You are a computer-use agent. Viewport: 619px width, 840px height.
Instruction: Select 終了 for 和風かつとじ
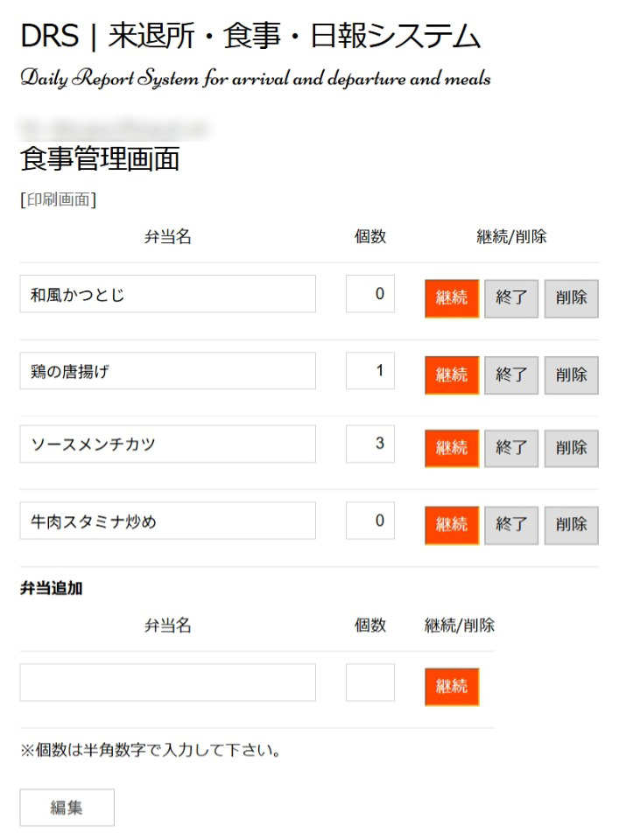coord(511,298)
